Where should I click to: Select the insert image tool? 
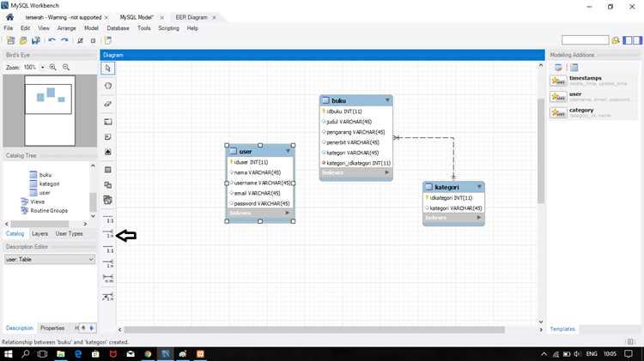[108, 152]
